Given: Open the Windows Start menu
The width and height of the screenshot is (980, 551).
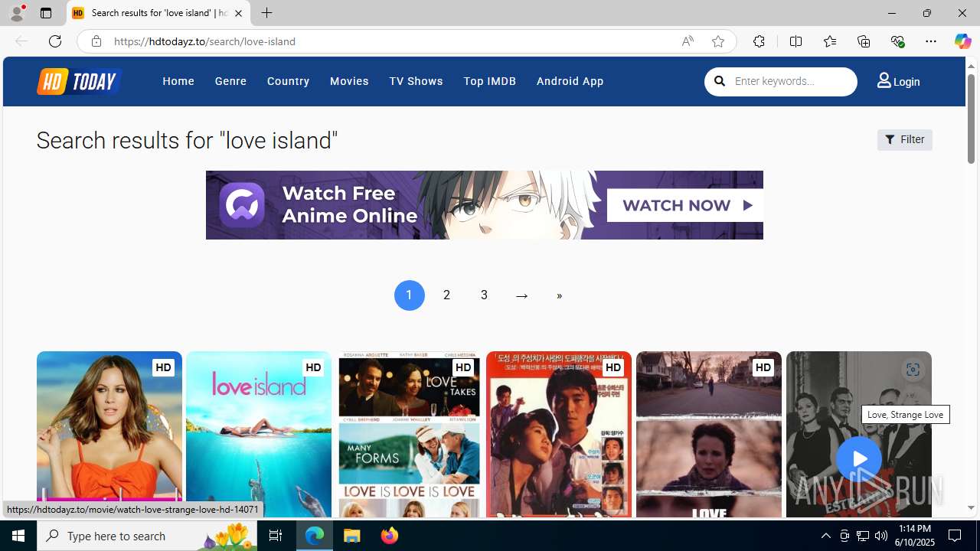Looking at the screenshot, I should pos(18,536).
